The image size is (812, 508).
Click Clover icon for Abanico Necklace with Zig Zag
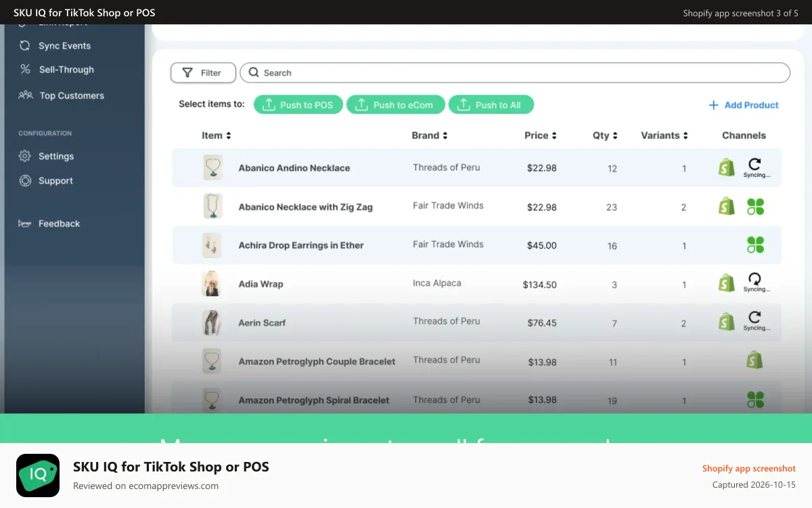[x=755, y=207]
